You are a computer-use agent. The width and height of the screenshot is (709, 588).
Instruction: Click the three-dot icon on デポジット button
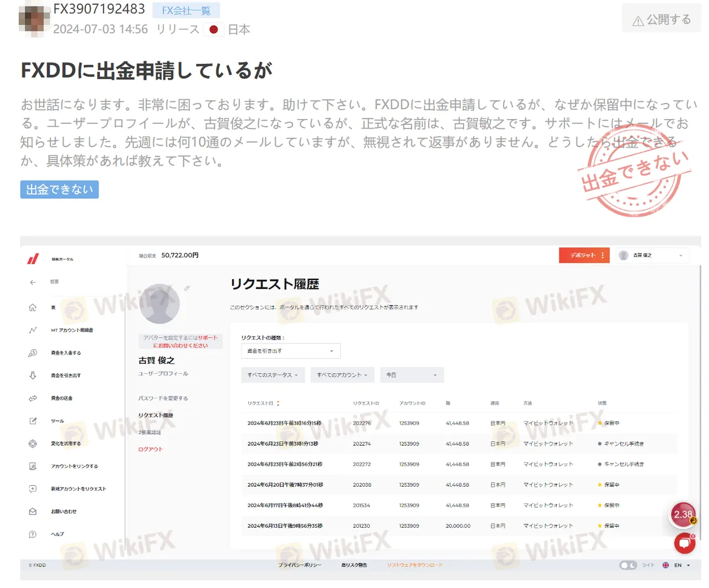tap(603, 255)
